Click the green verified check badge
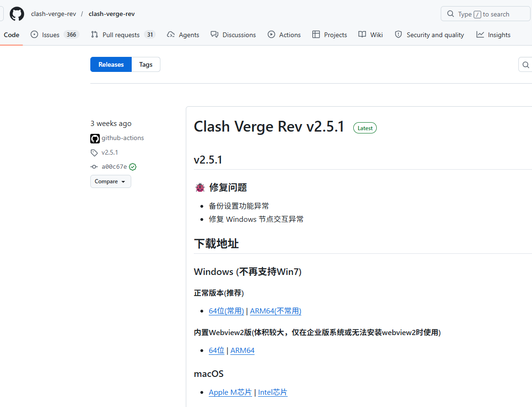 (133, 167)
